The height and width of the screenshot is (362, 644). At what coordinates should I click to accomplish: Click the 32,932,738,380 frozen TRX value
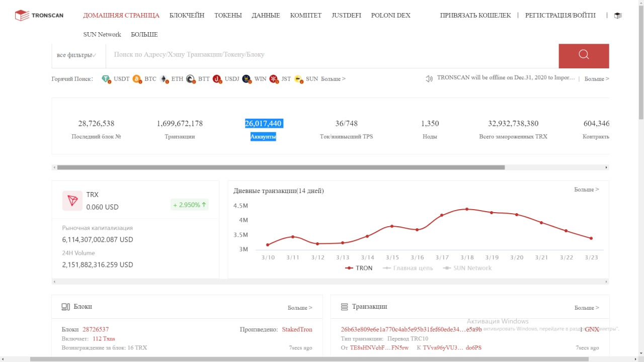tap(513, 124)
